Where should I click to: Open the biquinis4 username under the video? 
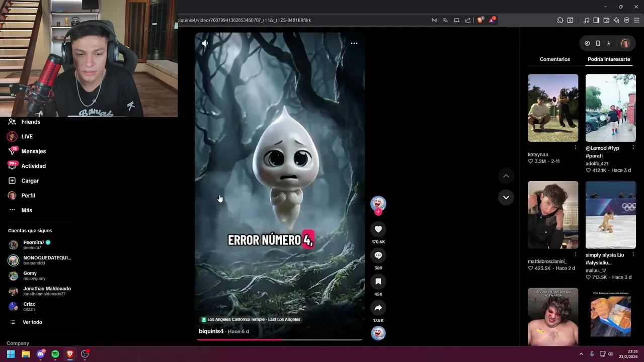pos(211,331)
